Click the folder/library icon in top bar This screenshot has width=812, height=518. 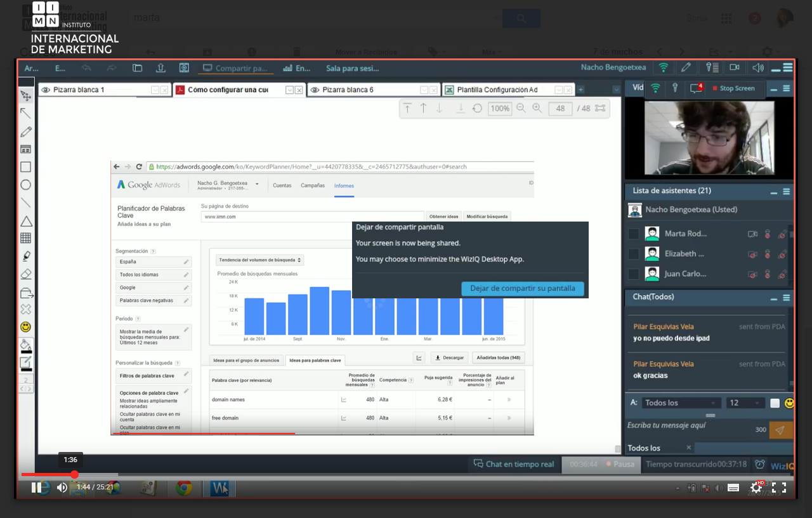click(x=137, y=68)
